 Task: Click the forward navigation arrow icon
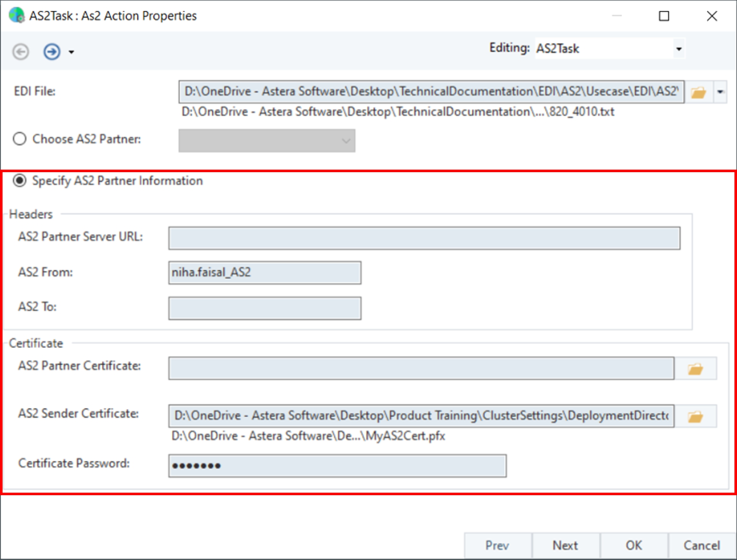coord(52,52)
